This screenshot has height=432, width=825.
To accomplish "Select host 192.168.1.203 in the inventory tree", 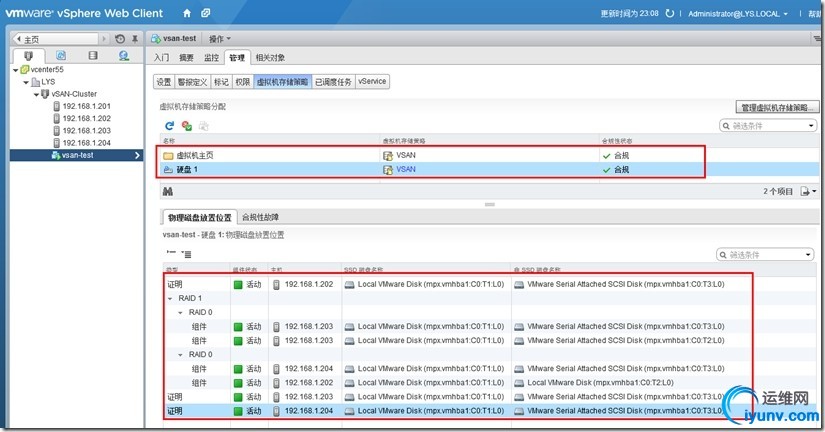I will [x=86, y=130].
